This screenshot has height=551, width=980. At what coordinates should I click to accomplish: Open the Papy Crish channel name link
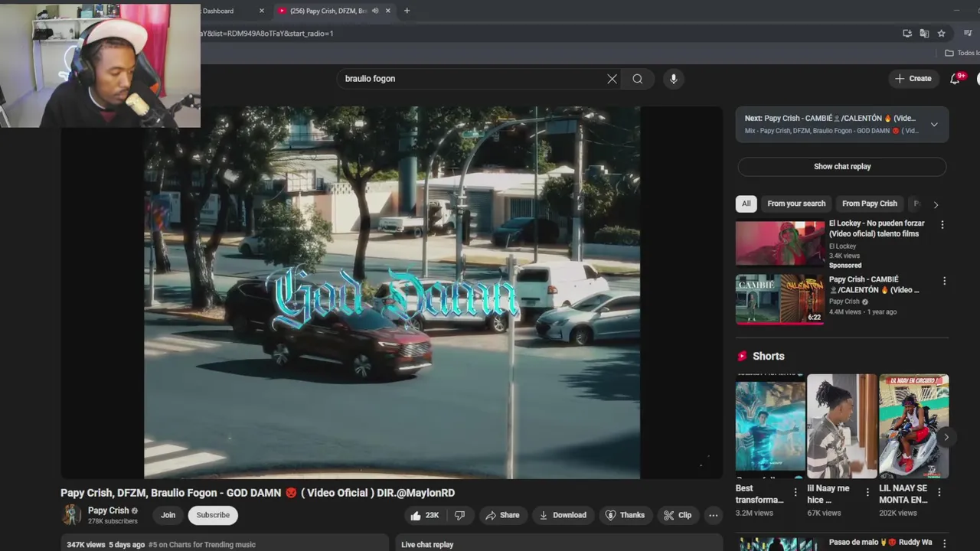click(109, 510)
